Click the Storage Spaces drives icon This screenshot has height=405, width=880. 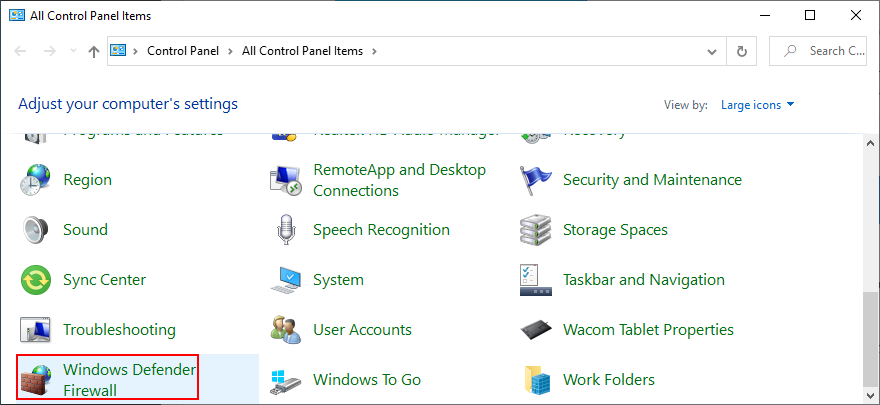coord(537,230)
